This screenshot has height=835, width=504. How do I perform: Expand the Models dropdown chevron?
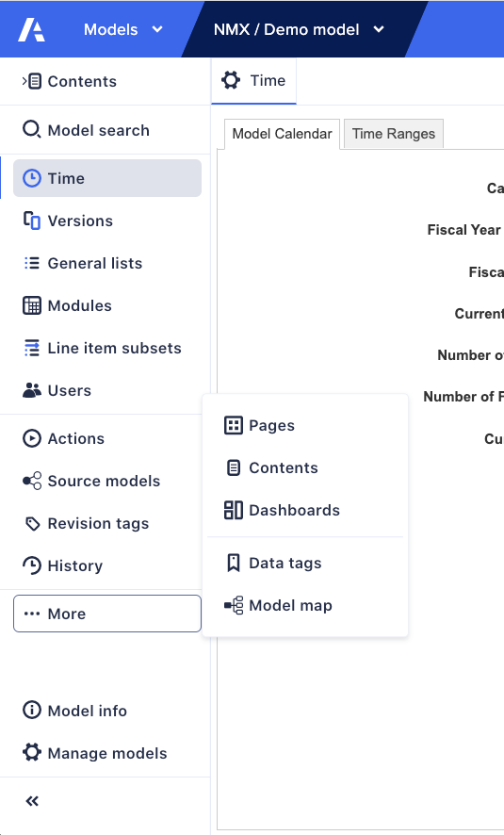pyautogui.click(x=157, y=29)
